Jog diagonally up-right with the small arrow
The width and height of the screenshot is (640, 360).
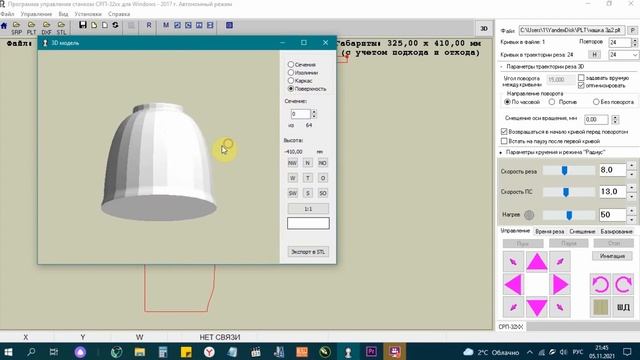tap(560, 261)
